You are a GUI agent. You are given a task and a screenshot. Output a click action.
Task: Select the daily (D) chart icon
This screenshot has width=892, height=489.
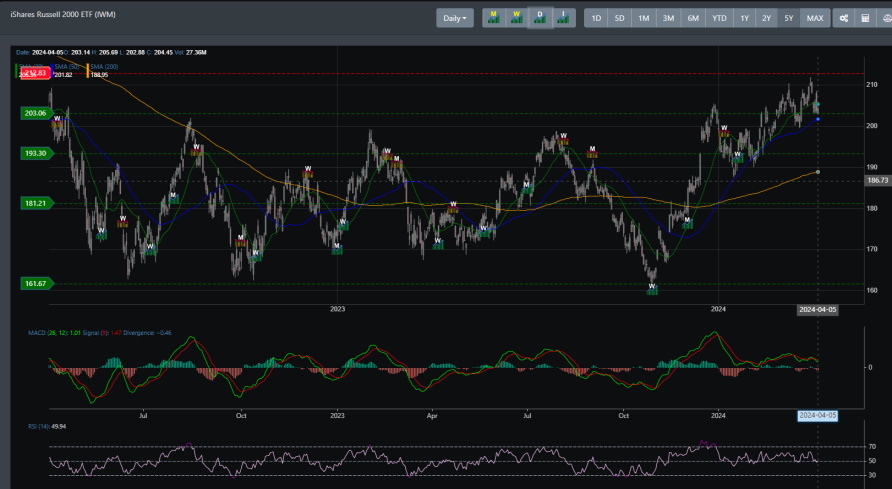540,18
